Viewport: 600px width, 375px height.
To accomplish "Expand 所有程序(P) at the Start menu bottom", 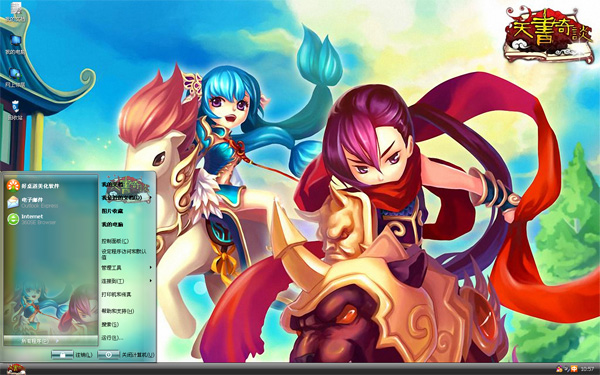I will 51,340.
